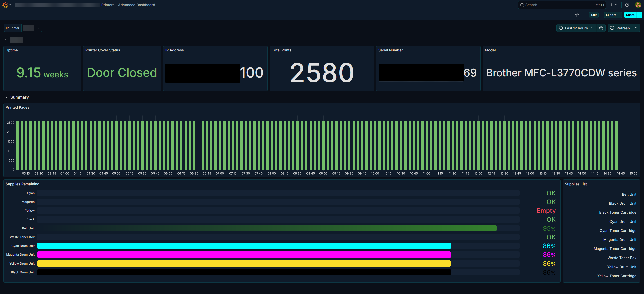The height and width of the screenshot is (294, 644).
Task: Open the help question mark icon
Action: click(627, 5)
